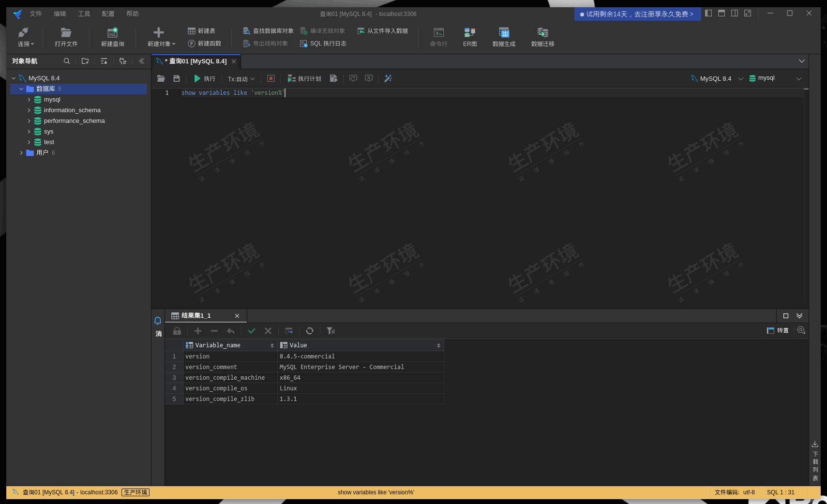Save the current query with the save icon
The image size is (827, 504).
tap(176, 78)
